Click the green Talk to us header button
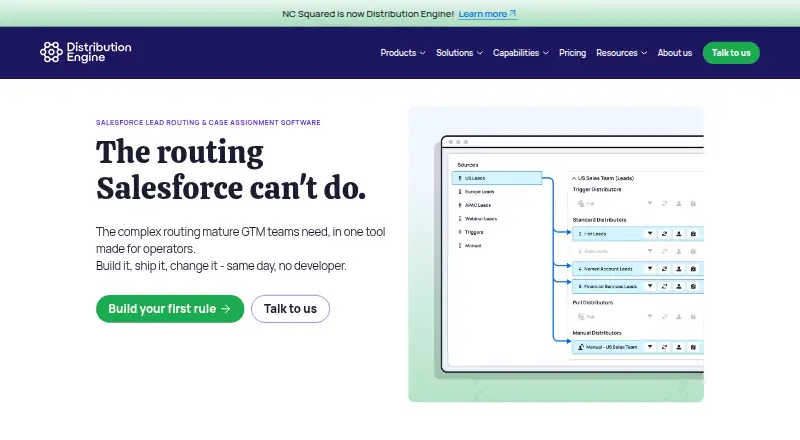Image resolution: width=800 pixels, height=440 pixels. coord(731,53)
